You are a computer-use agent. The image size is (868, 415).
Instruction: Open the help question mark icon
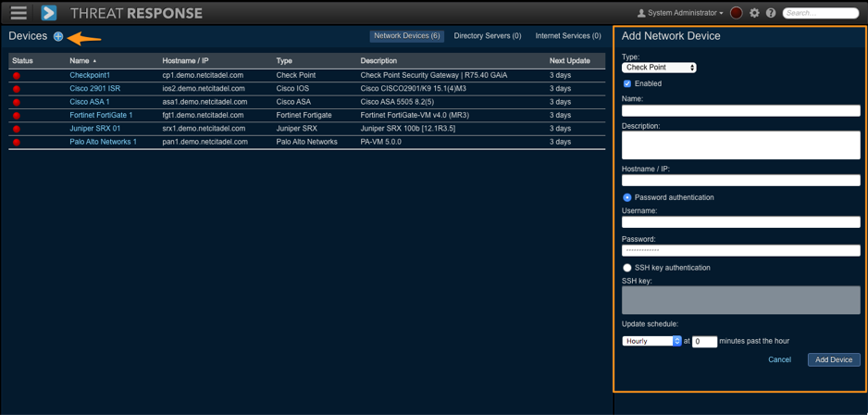coord(771,13)
